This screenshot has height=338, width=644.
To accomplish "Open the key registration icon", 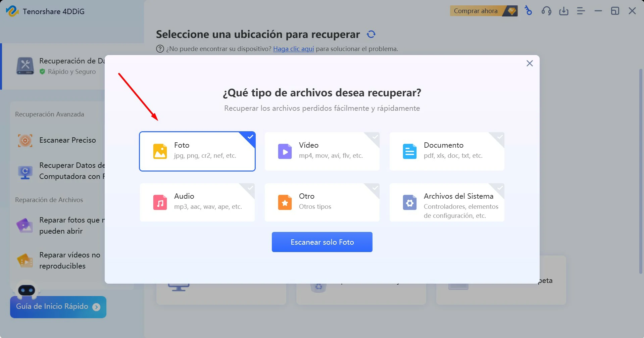I will (x=529, y=11).
